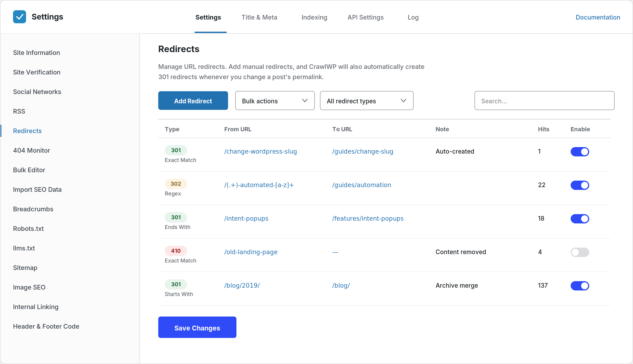Click the 302 Regex type badge
Image resolution: width=633 pixels, height=364 pixels.
(176, 184)
